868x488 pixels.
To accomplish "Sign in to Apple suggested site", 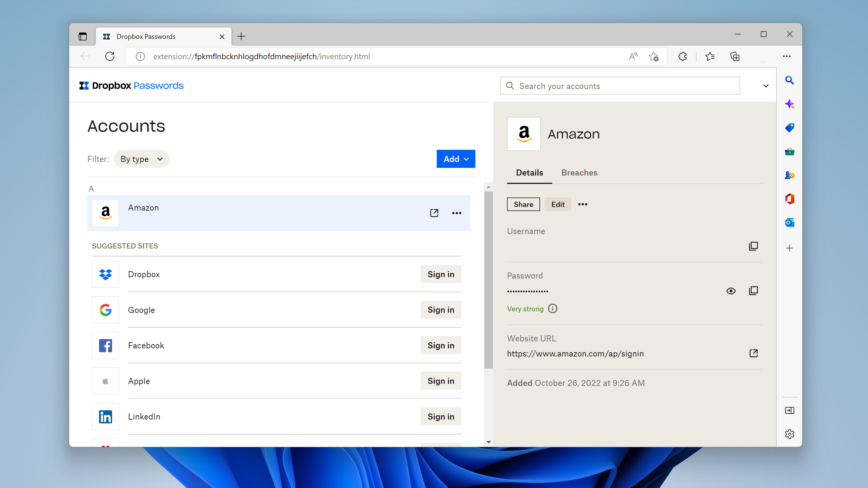I will [441, 381].
